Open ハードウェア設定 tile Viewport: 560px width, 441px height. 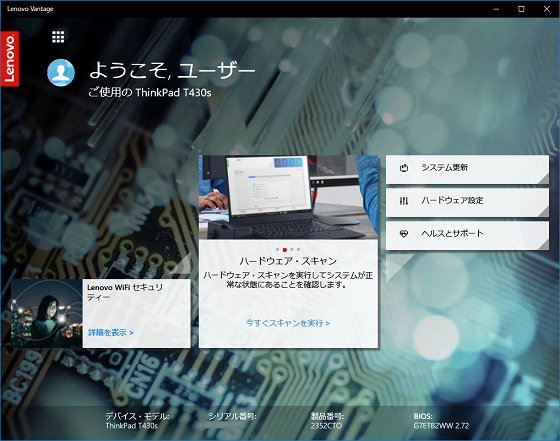[467, 202]
